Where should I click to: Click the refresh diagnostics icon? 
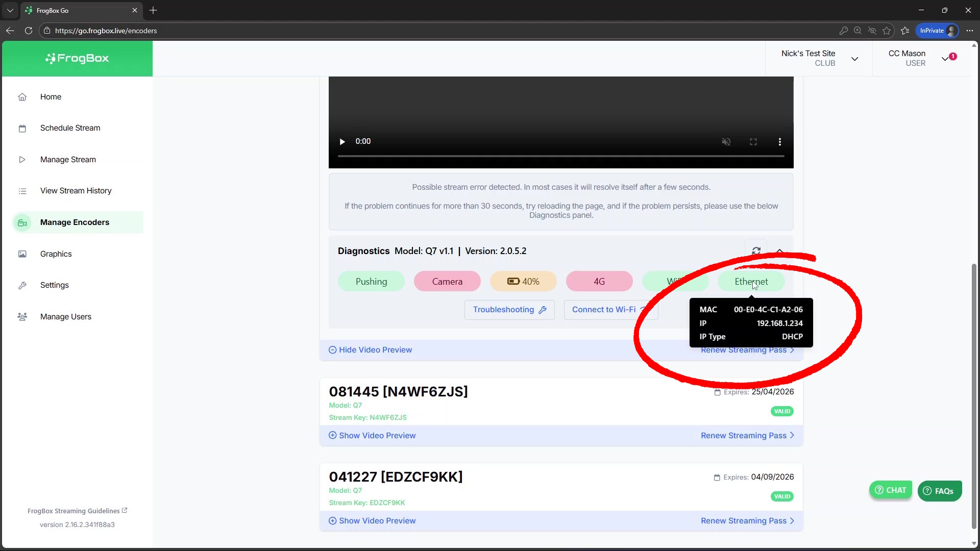(756, 251)
